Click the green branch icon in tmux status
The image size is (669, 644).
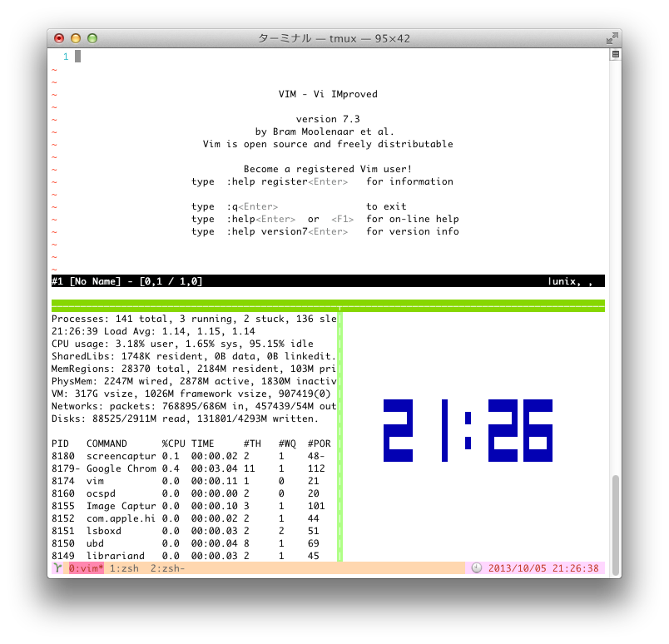point(57,568)
